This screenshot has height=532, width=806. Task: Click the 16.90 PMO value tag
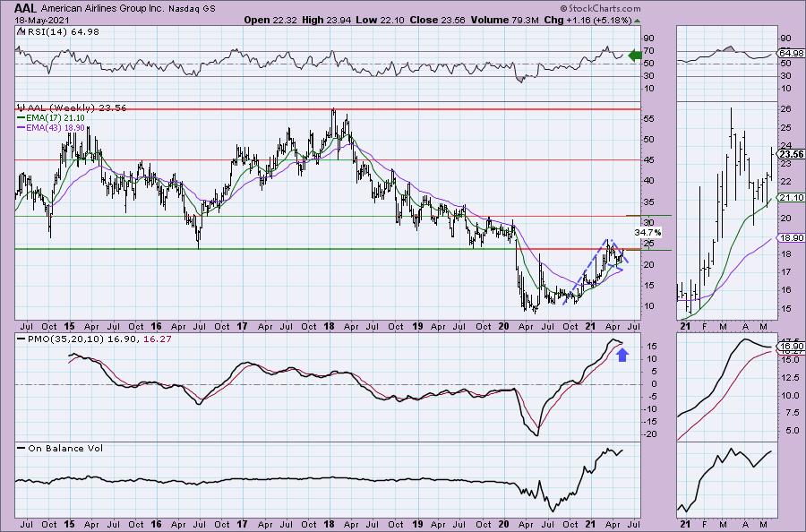792,347
